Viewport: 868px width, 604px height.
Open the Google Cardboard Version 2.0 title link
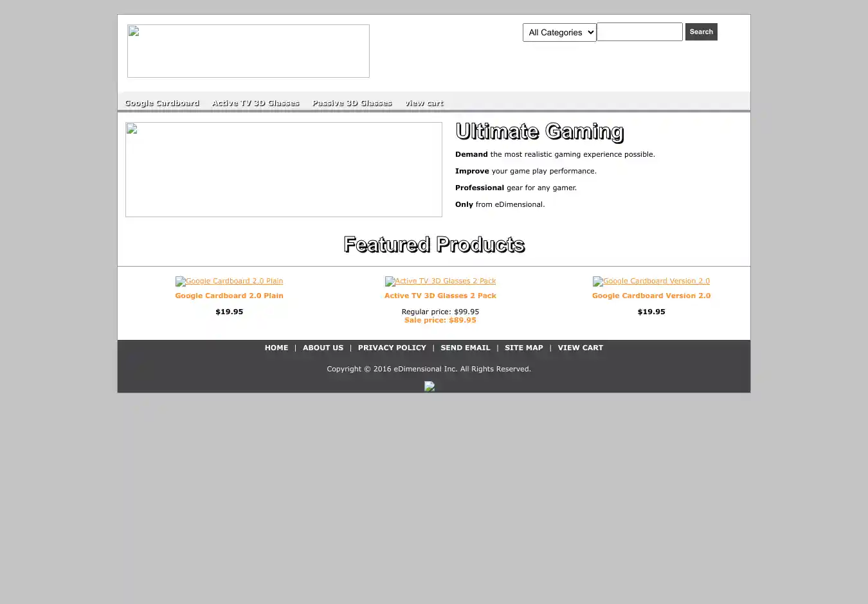point(651,296)
